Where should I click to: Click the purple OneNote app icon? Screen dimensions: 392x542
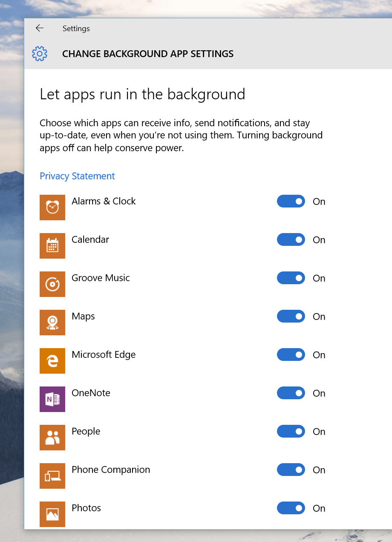(52, 399)
